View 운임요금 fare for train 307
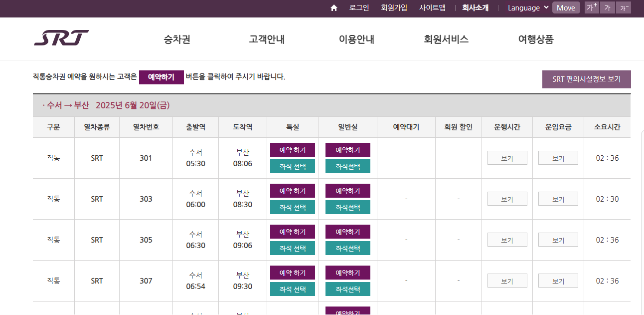The width and height of the screenshot is (644, 315). tap(558, 280)
